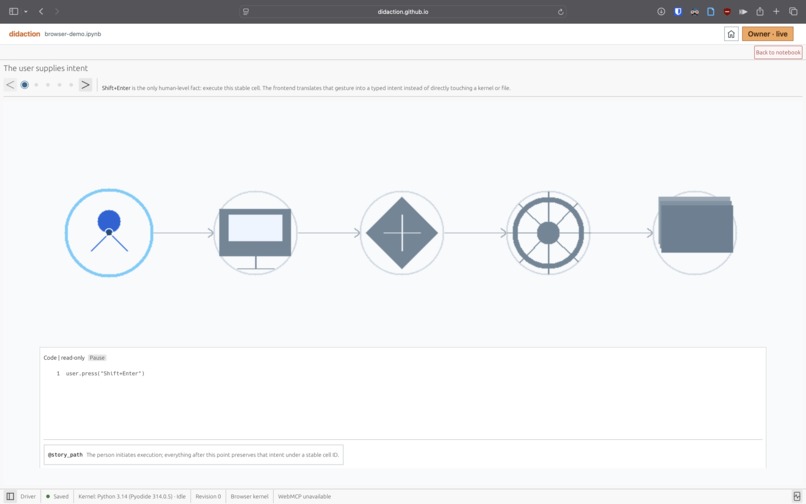This screenshot has height=504, width=806.
Task: Click Back to notebook
Action: (778, 52)
